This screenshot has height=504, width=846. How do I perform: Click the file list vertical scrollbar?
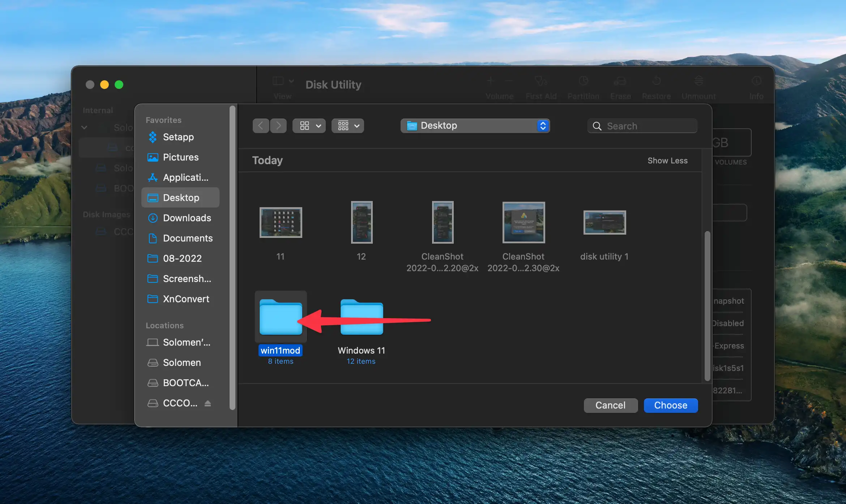707,306
